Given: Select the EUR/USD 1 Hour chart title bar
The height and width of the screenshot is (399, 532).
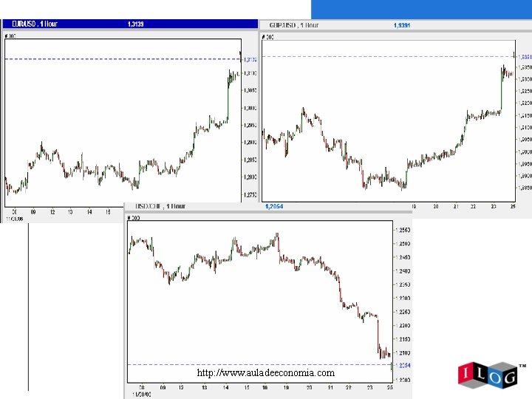Looking at the screenshot, I should 130,24.
